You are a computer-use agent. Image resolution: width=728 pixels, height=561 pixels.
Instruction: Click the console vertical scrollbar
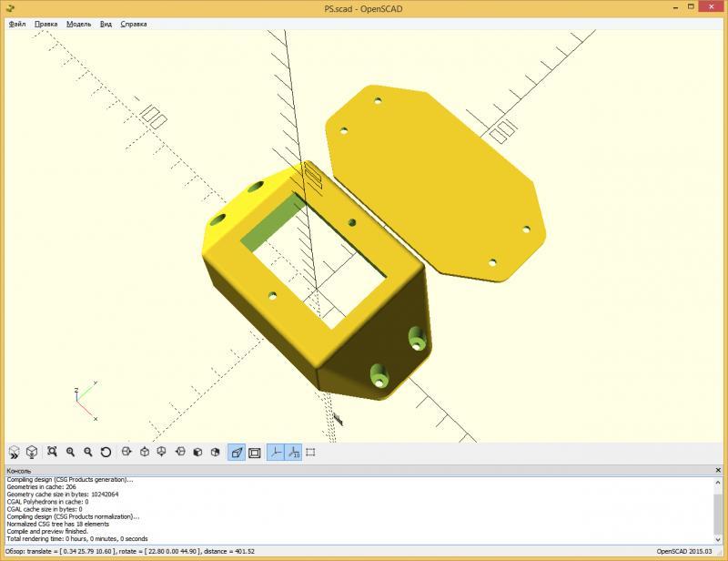pos(719,510)
